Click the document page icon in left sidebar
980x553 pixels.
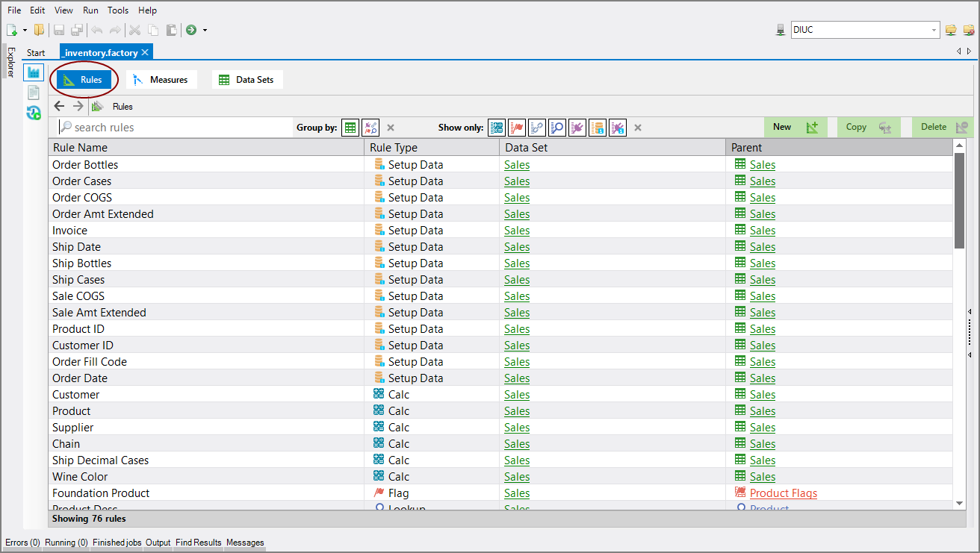tap(34, 93)
